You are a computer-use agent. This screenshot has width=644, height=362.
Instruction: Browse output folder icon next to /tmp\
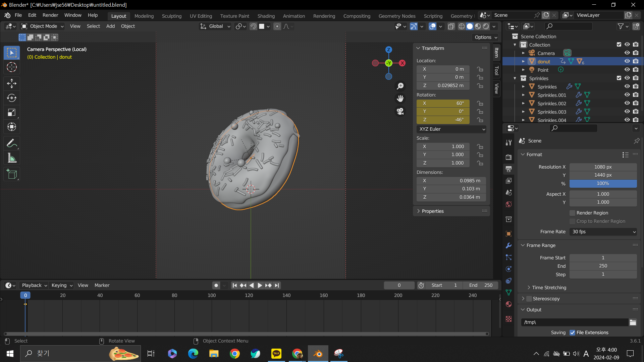coord(633,322)
